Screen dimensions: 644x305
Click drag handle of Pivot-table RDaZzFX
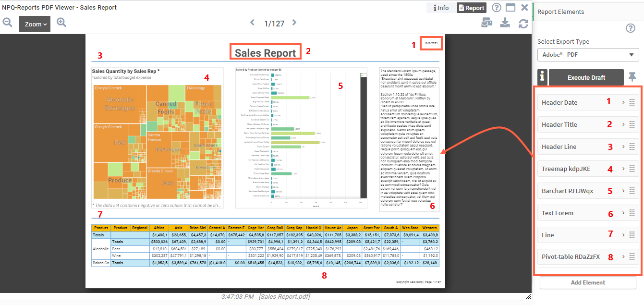pos(632,256)
